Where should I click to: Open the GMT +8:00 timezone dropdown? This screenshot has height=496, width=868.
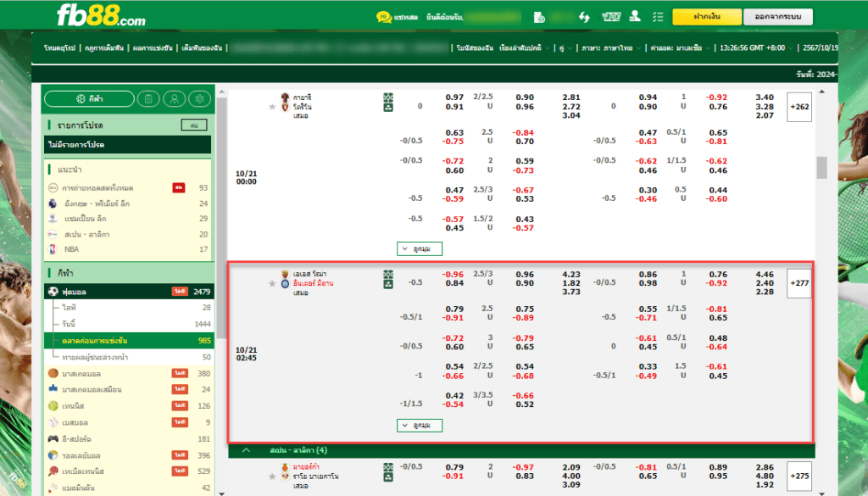tap(755, 48)
